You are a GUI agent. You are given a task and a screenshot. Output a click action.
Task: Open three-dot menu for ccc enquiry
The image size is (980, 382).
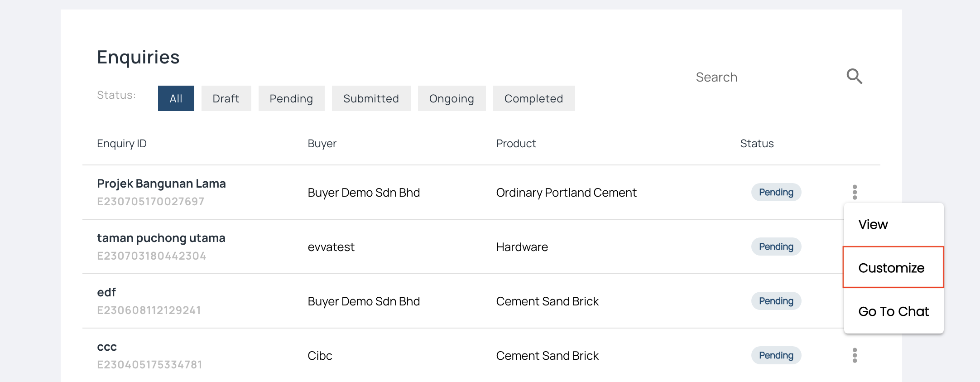click(x=855, y=355)
